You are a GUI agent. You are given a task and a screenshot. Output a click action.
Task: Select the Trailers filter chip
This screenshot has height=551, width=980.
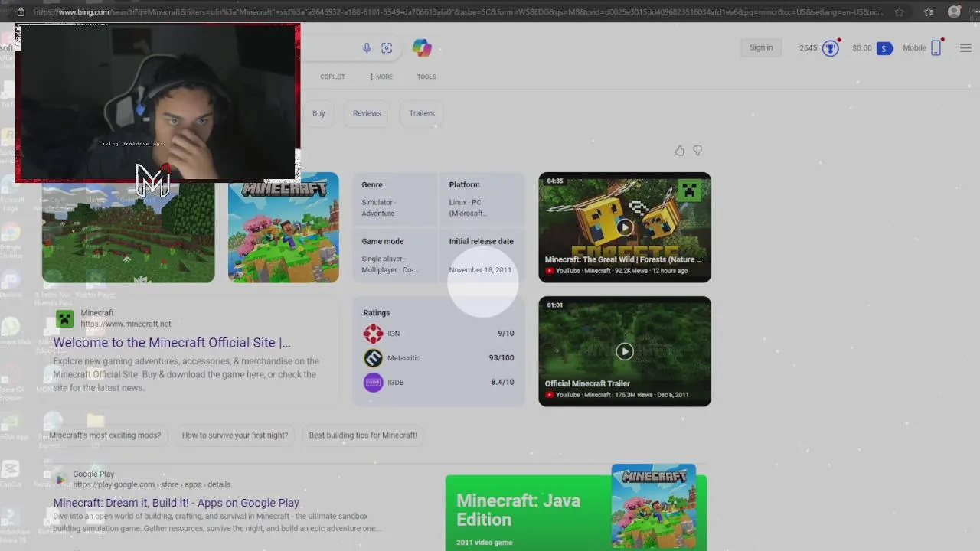[x=421, y=113]
